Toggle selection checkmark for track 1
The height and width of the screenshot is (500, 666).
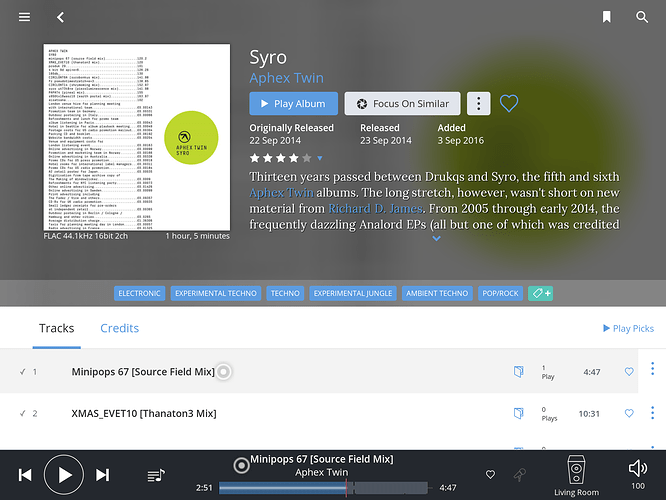[22, 372]
